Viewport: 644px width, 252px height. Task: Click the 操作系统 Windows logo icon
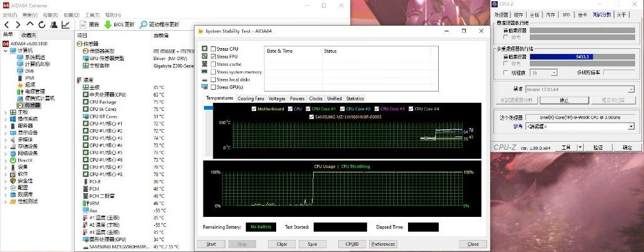(13, 119)
